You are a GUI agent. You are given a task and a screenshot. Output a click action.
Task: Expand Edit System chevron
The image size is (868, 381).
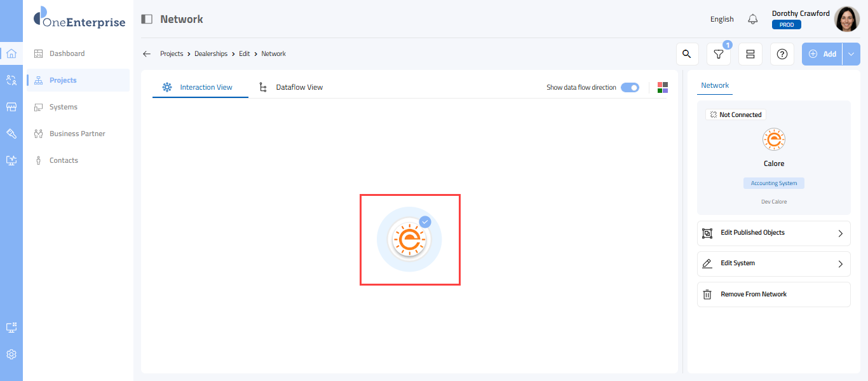coord(840,264)
